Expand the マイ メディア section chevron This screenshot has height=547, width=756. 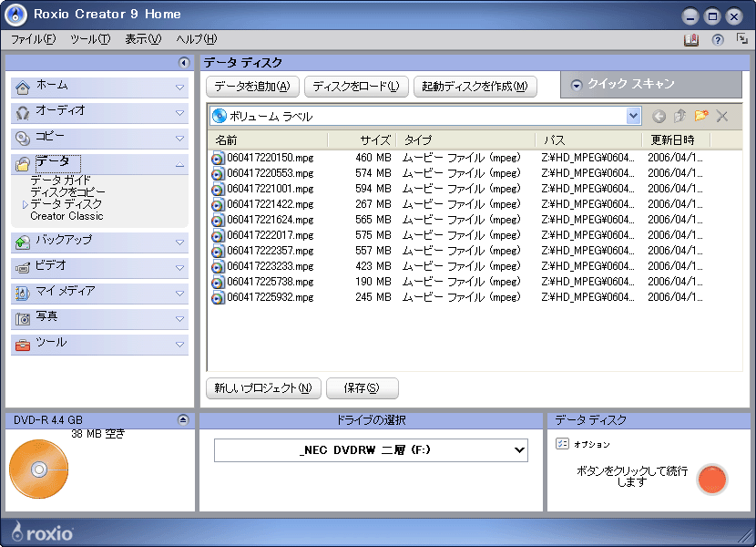pyautogui.click(x=179, y=294)
